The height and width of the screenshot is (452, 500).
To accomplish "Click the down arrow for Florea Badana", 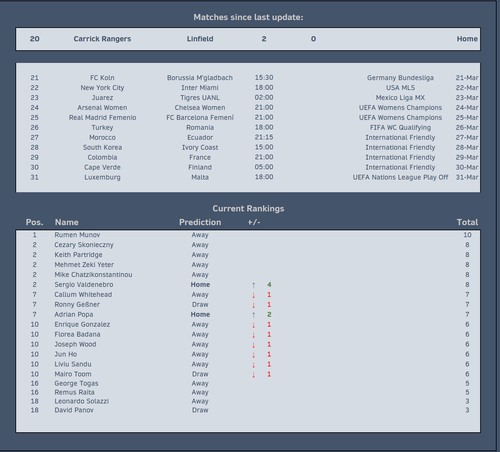I will click(x=254, y=335).
